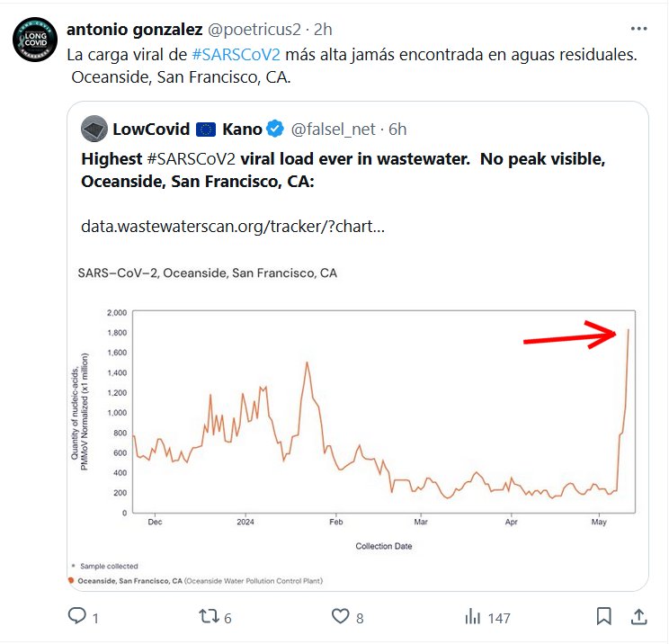Click the blue verified badge beside Kano
Screen dimensions: 669x644
coord(275,129)
